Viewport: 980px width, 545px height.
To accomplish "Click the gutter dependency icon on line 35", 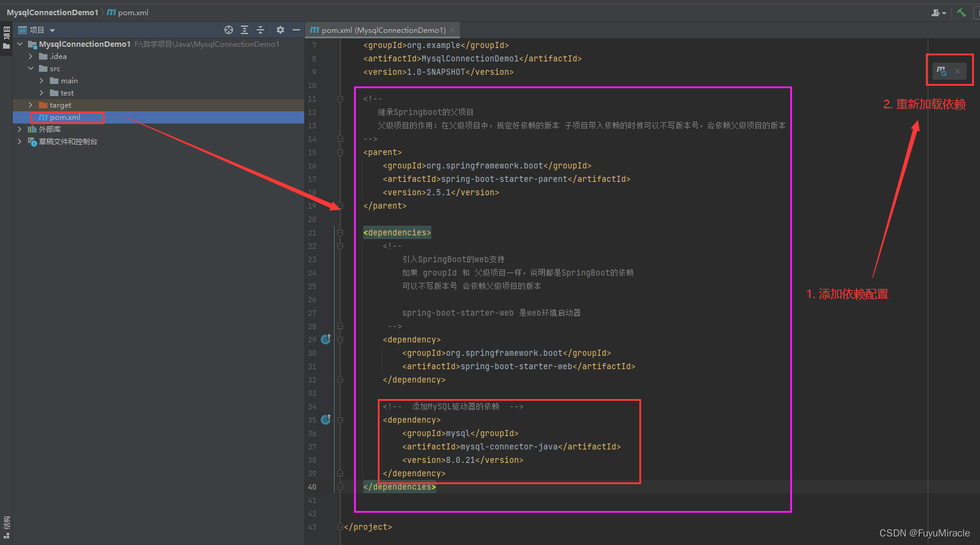I will (x=326, y=420).
